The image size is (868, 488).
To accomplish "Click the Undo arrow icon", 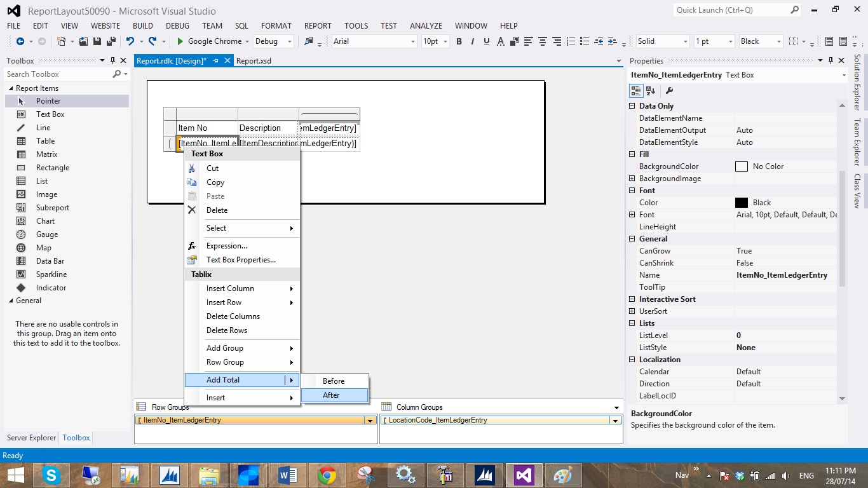I will [130, 41].
